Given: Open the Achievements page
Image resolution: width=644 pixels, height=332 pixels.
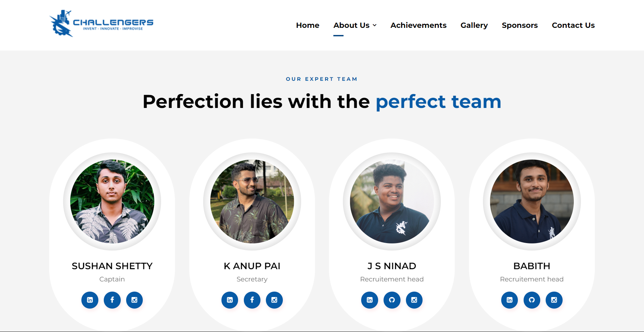Looking at the screenshot, I should 418,25.
